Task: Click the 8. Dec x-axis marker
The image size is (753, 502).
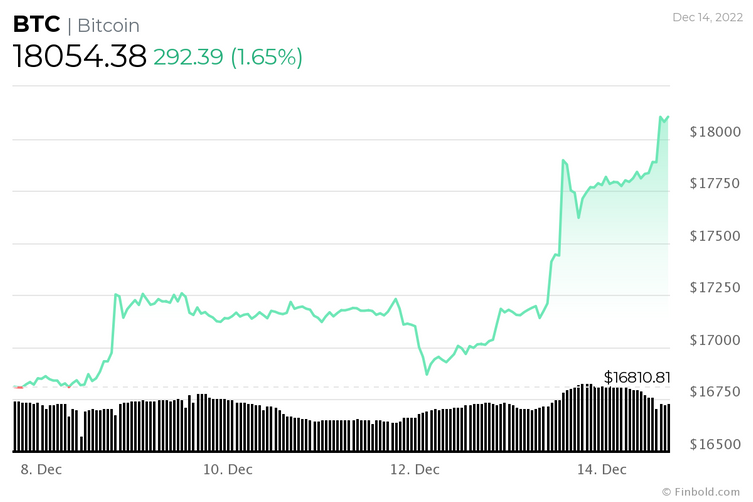Action: pos(41,469)
